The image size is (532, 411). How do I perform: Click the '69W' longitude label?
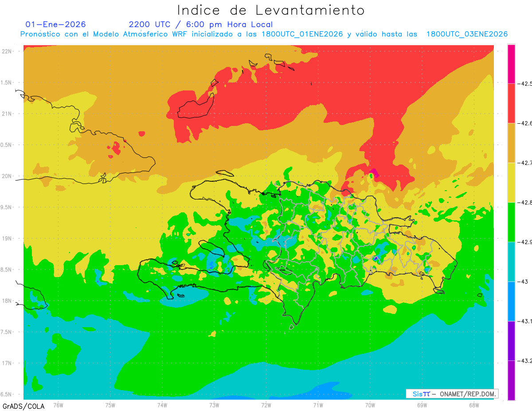[x=422, y=405]
